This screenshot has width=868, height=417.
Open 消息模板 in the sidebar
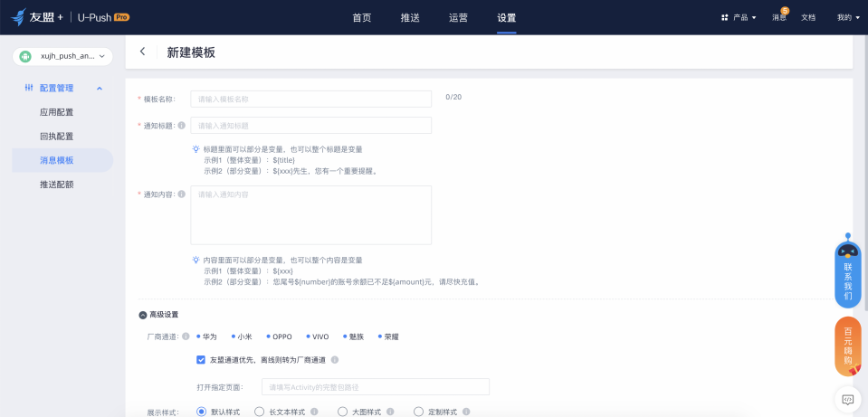pyautogui.click(x=62, y=160)
